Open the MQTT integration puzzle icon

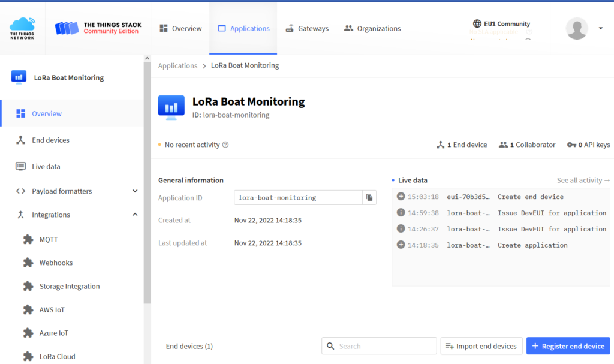pyautogui.click(x=28, y=239)
